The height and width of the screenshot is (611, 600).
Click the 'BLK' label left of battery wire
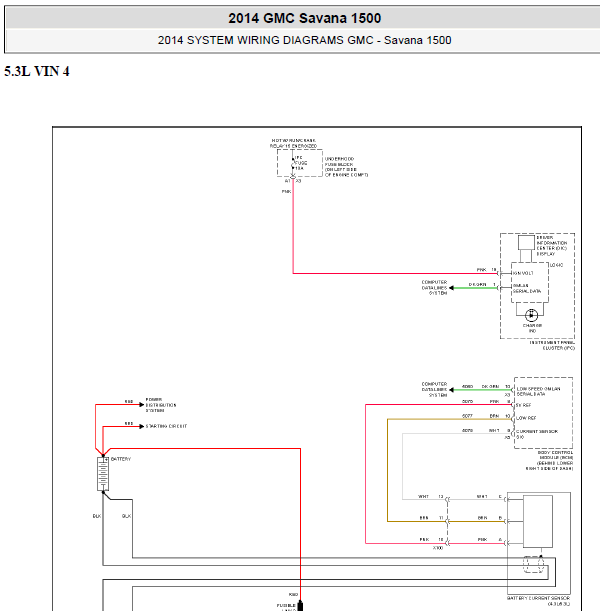pyautogui.click(x=97, y=516)
